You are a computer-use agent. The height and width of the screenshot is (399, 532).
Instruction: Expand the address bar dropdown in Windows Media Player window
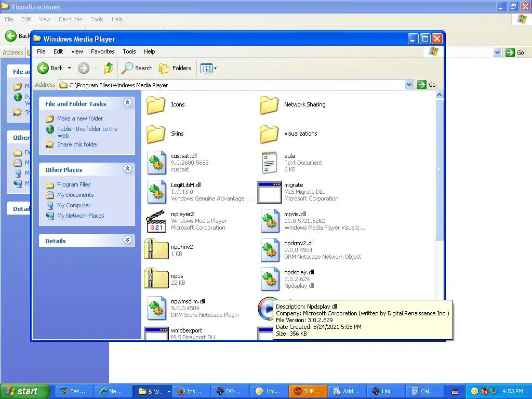pyautogui.click(x=409, y=85)
